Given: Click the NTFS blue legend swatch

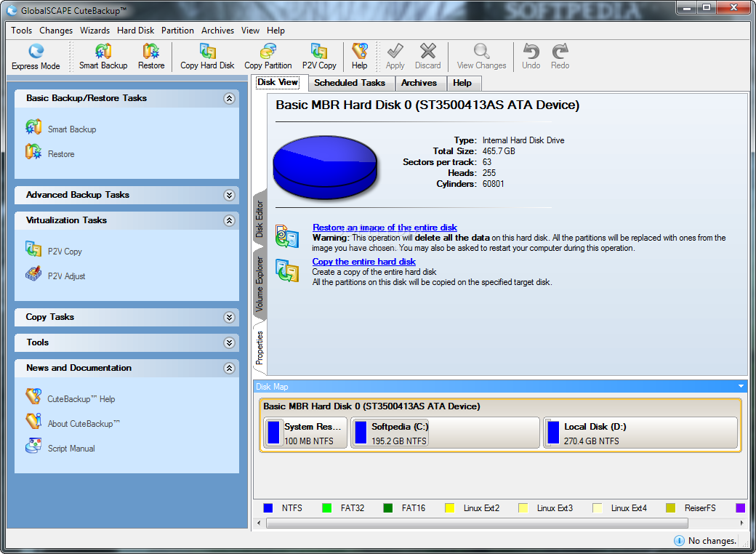Looking at the screenshot, I should (x=268, y=508).
